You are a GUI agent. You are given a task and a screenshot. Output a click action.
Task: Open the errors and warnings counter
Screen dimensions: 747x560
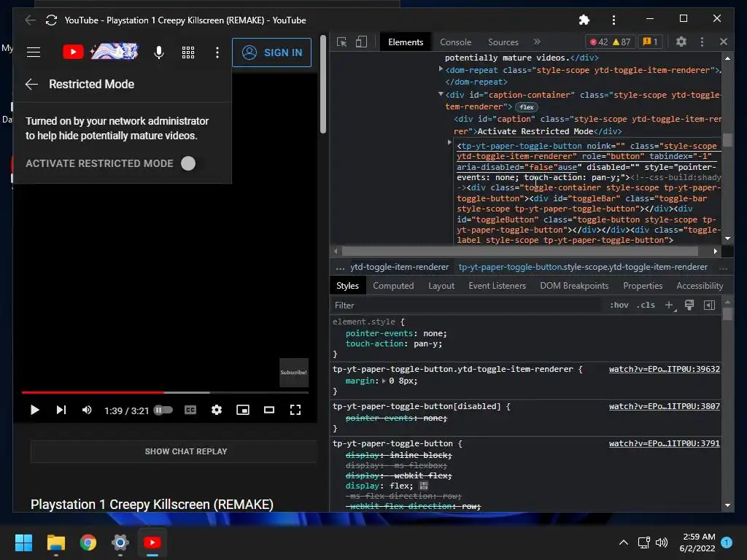611,42
